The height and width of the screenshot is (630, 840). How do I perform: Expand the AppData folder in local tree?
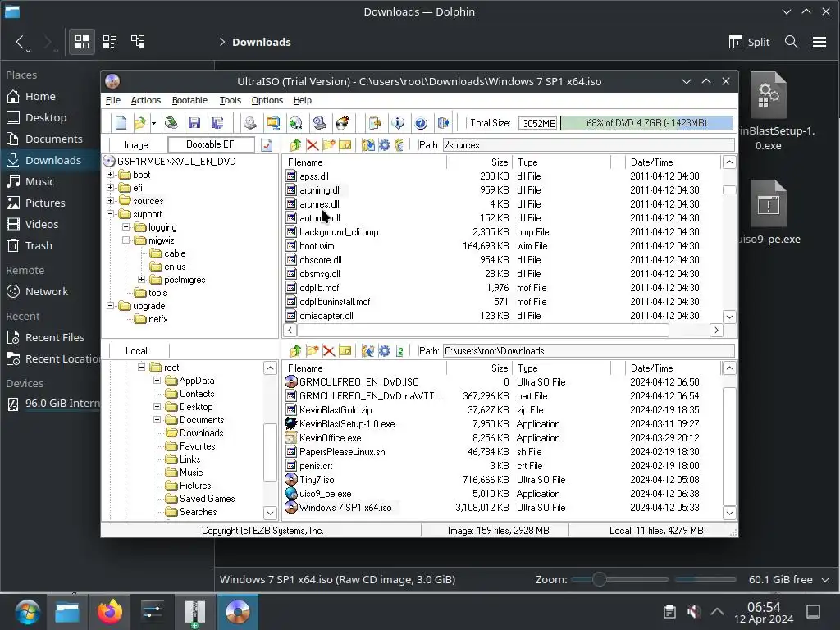coord(157,381)
